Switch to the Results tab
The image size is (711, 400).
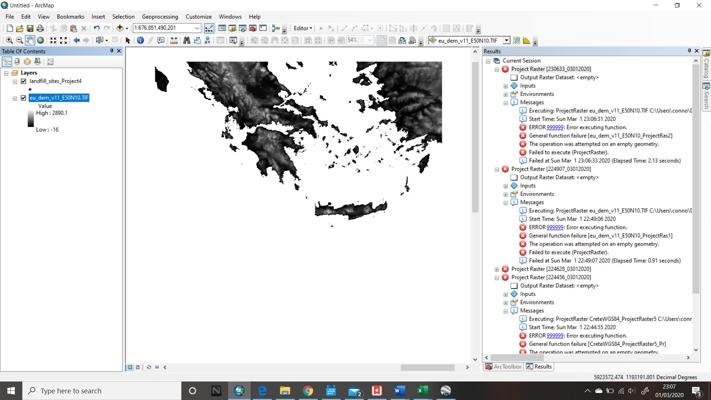(x=539, y=366)
